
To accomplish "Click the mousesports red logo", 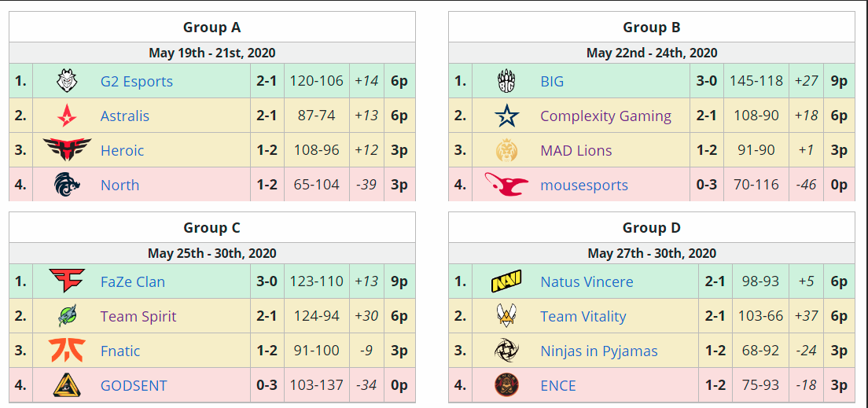I will 506,185.
